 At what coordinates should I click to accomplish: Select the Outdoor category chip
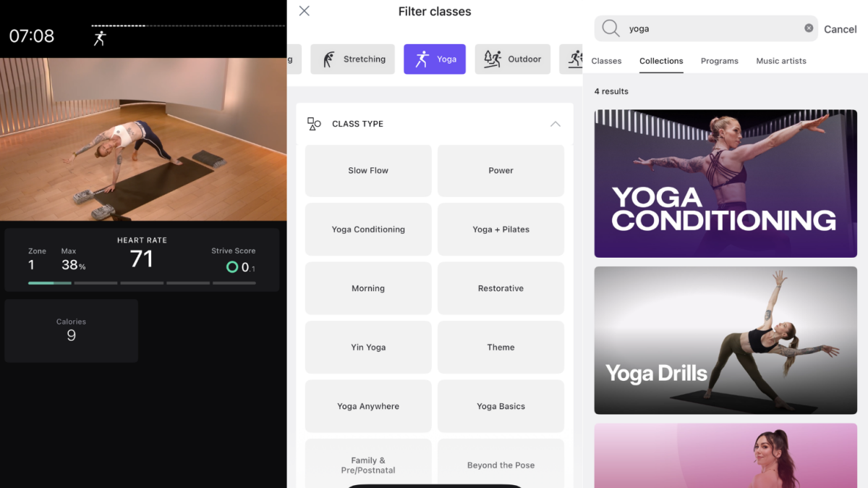513,59
